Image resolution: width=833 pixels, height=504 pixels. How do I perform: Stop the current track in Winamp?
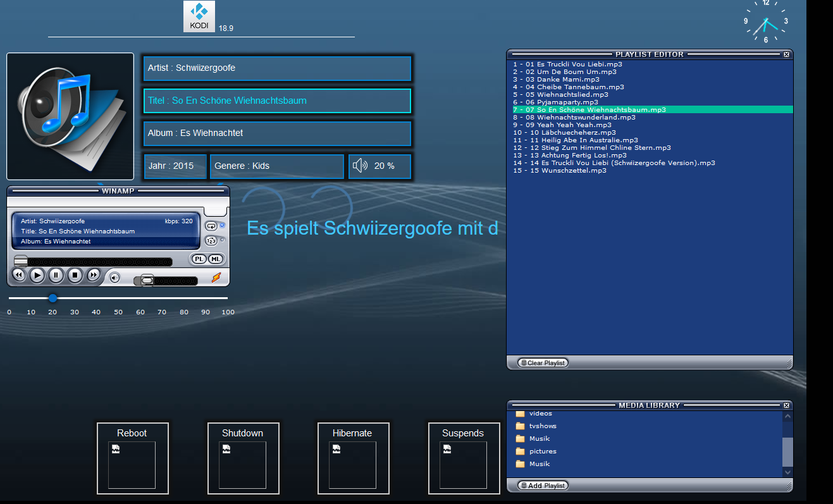tap(75, 275)
